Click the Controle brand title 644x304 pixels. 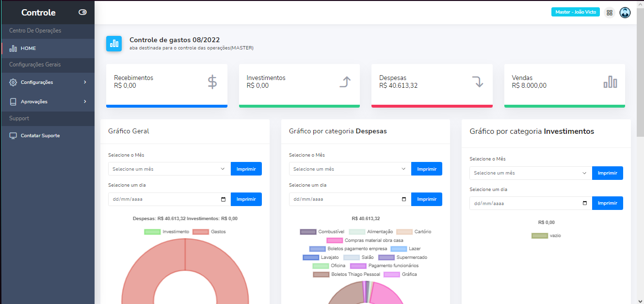point(38,13)
